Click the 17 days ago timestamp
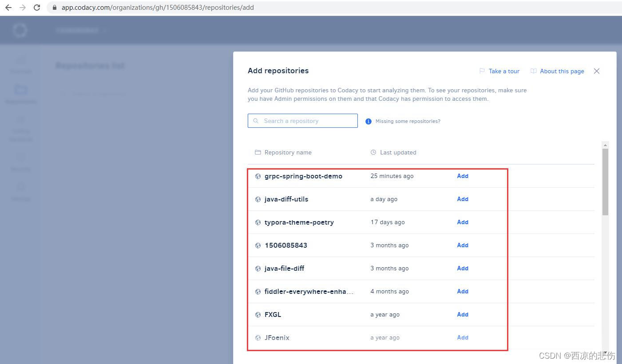Screen dimensions: 622x364 [388, 222]
